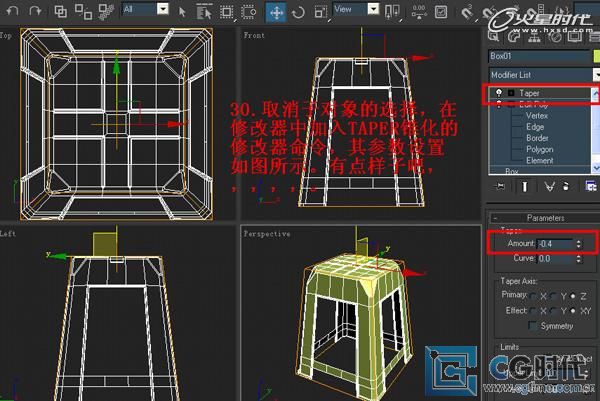Image resolution: width=600 pixels, height=401 pixels.
Task: Select the Link tool icon
Action: 60,11
